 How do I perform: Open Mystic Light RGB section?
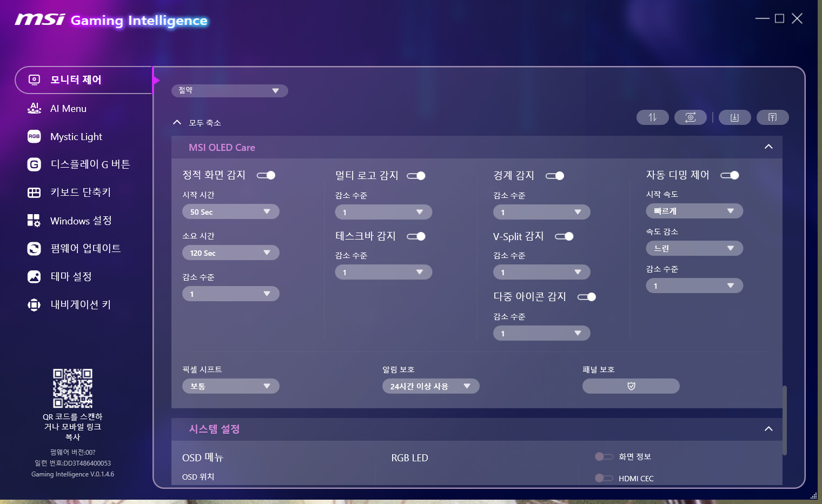[76, 137]
